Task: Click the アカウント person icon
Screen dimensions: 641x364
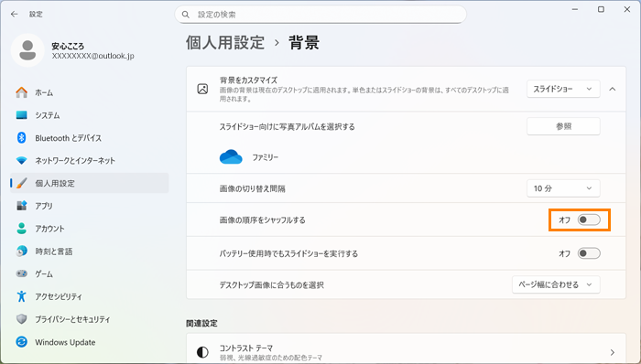Action: pos(22,228)
